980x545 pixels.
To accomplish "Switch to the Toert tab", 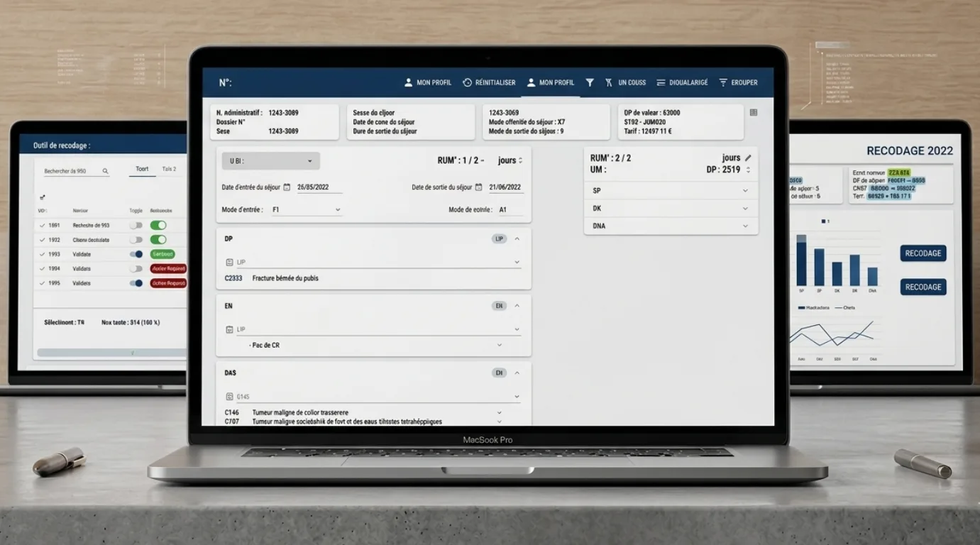I will [x=143, y=170].
